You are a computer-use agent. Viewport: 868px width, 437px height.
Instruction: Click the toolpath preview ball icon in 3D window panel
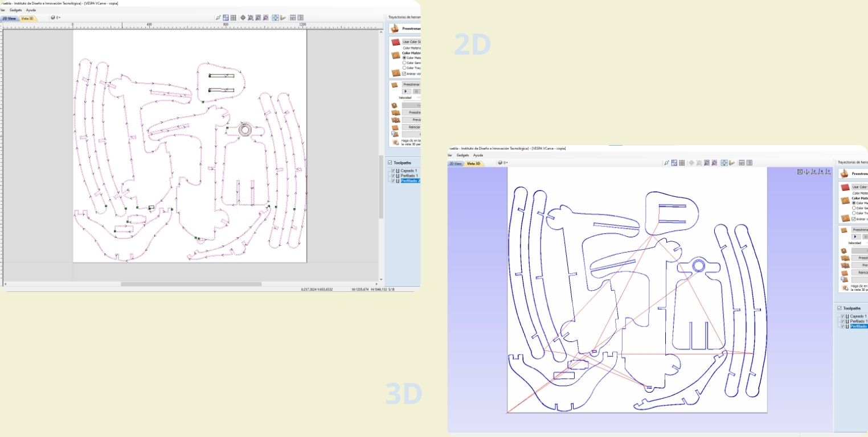click(844, 174)
